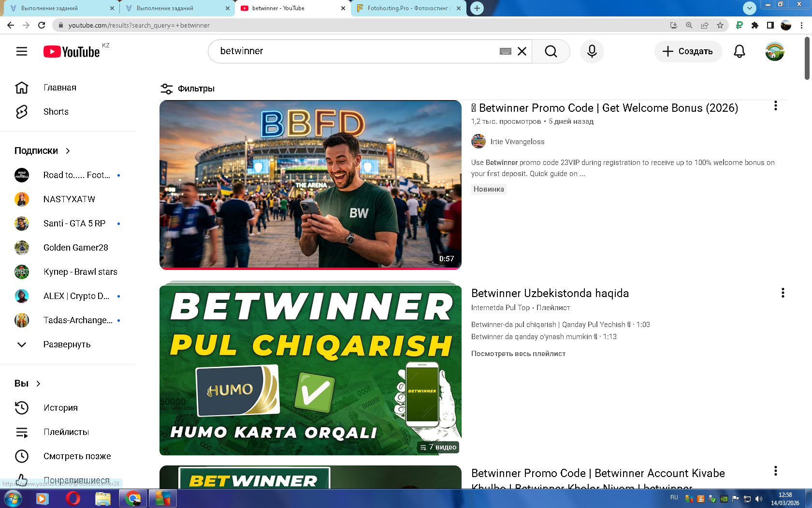Screen dimensions: 812x508
Task: Open the YouTube account avatar menu
Action: click(775, 51)
